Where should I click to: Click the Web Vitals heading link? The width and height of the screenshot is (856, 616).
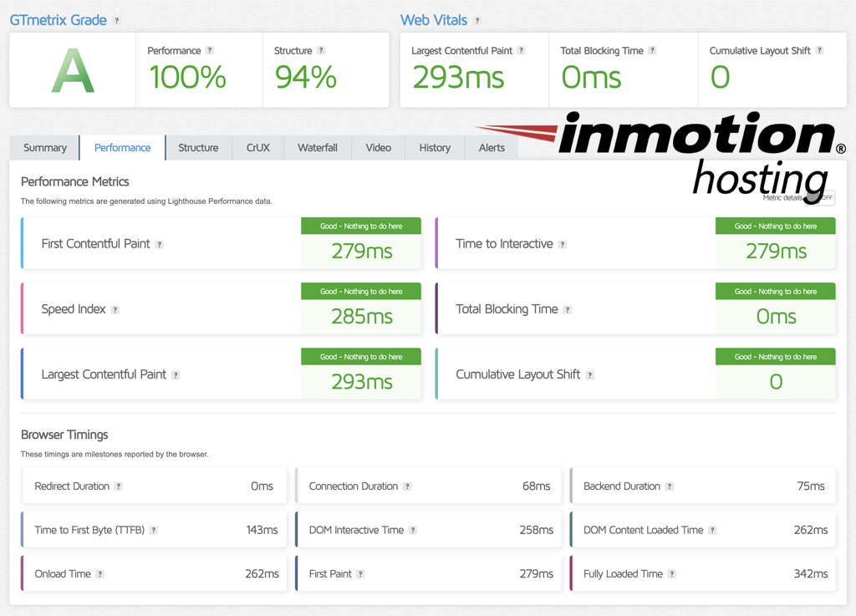point(434,20)
